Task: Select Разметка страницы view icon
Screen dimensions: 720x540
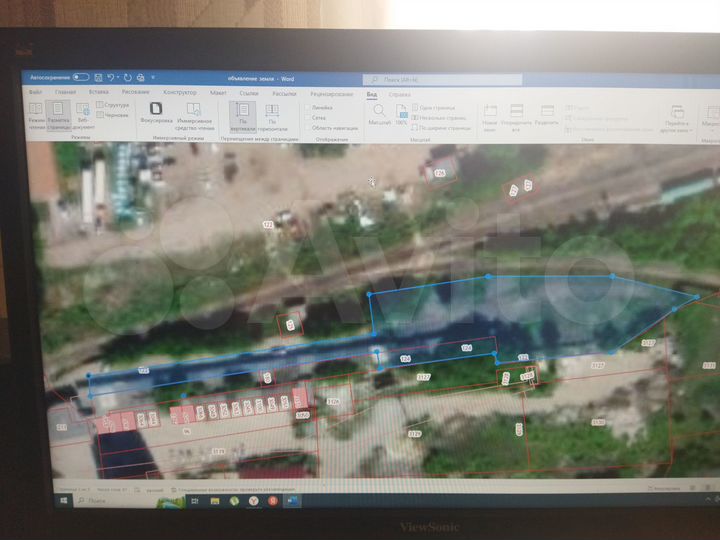Action: 58,115
